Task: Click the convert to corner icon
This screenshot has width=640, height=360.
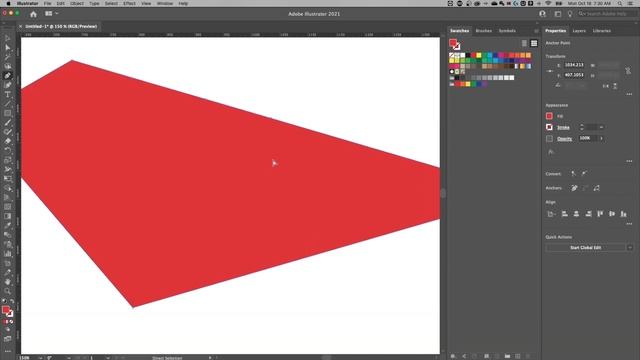Action: [x=573, y=173]
